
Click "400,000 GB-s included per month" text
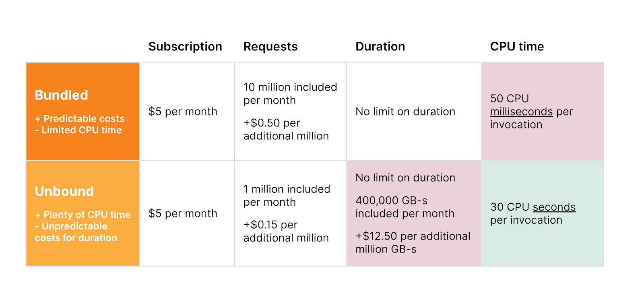coord(405,207)
